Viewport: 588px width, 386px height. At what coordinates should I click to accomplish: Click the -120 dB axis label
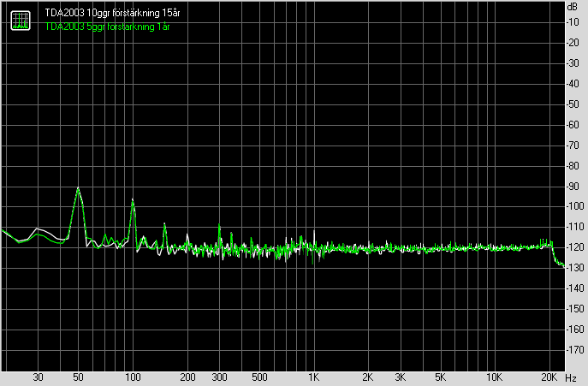point(574,247)
